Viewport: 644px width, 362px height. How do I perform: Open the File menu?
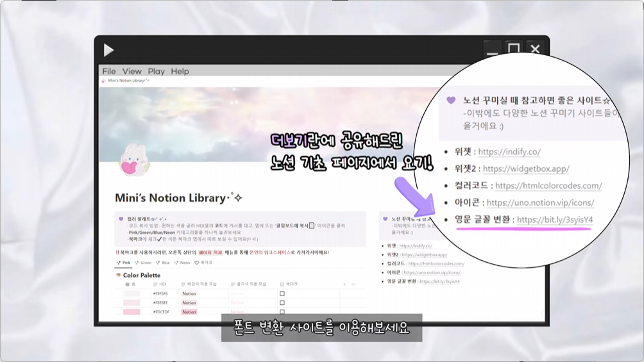(x=109, y=71)
